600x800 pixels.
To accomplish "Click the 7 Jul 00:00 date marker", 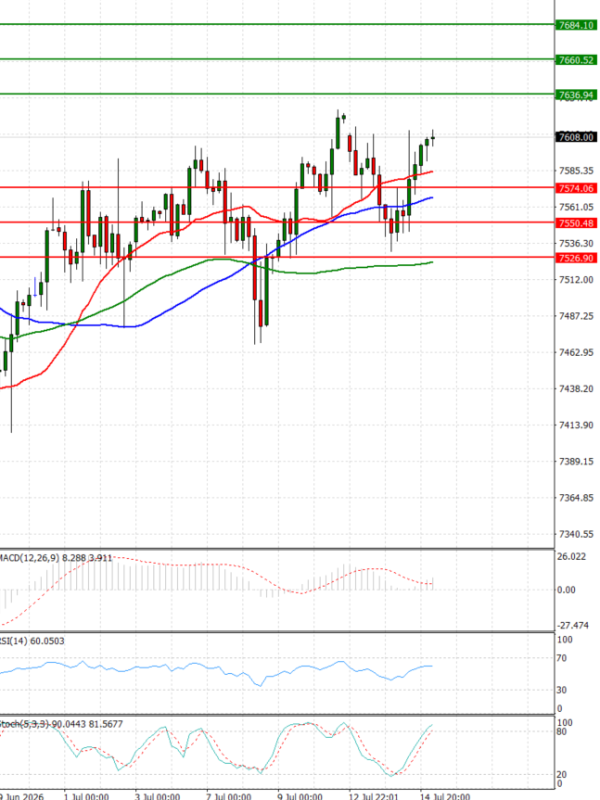I will point(229,796).
